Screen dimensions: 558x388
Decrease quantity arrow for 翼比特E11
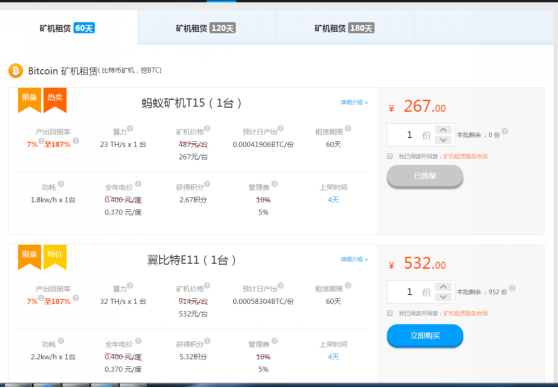click(x=443, y=297)
